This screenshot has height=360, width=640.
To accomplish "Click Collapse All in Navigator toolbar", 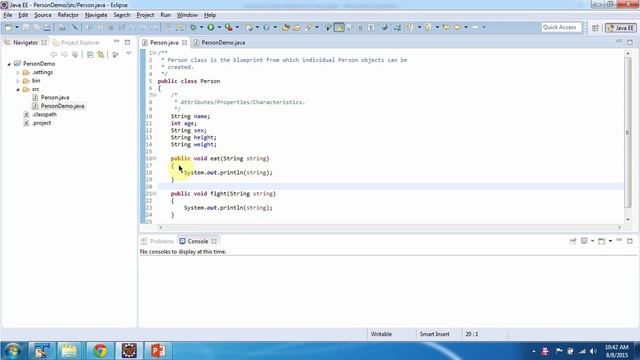I will coord(90,54).
